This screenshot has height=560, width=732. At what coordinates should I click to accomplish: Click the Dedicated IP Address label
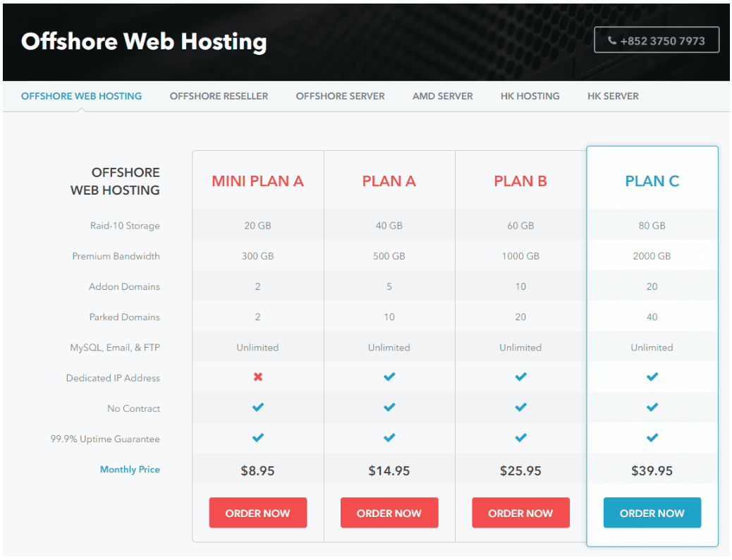[x=113, y=378]
